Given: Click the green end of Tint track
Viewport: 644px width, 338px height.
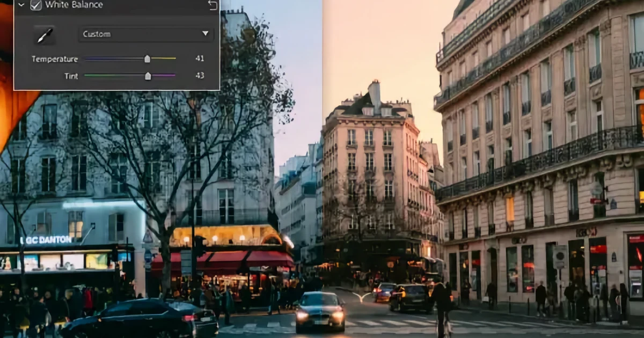Looking at the screenshot, I should (89, 76).
